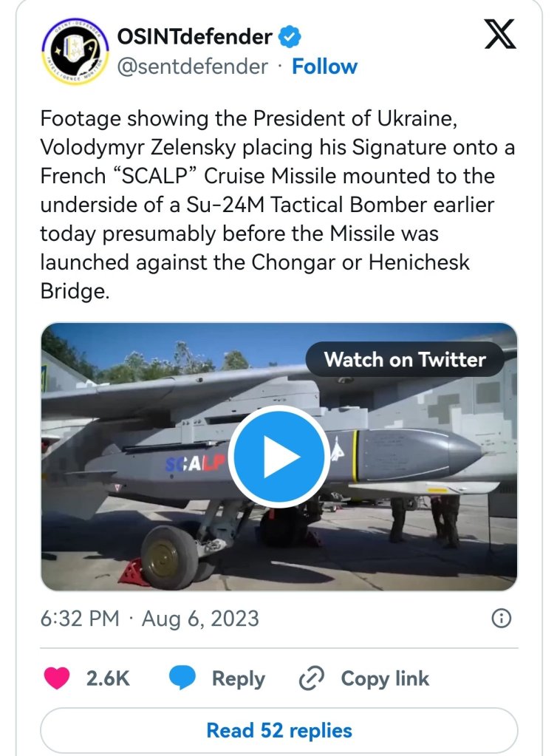Image resolution: width=557 pixels, height=756 pixels.
Task: Open the 6:32 PM Aug 6, 2023 timestamp
Action: pos(150,619)
